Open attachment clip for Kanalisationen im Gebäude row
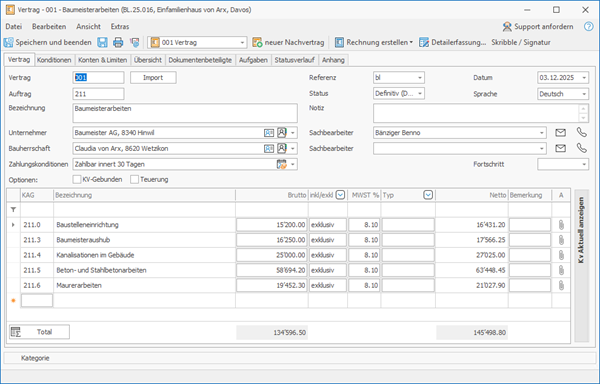Image resolution: width=600 pixels, height=384 pixels. tap(561, 255)
